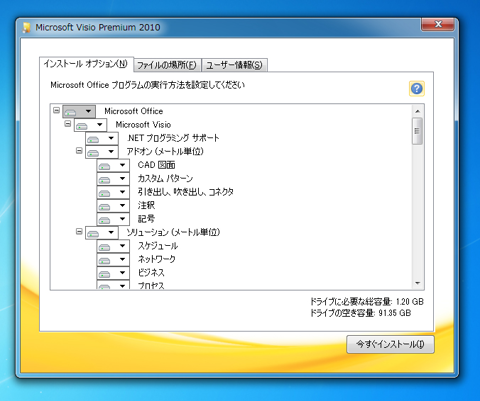
Task: Click the scroll down arrow of the feature list
Action: (417, 283)
